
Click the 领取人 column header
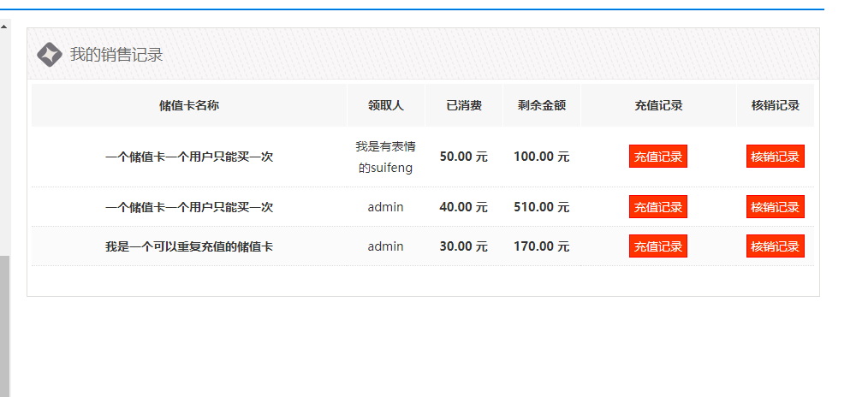point(385,106)
